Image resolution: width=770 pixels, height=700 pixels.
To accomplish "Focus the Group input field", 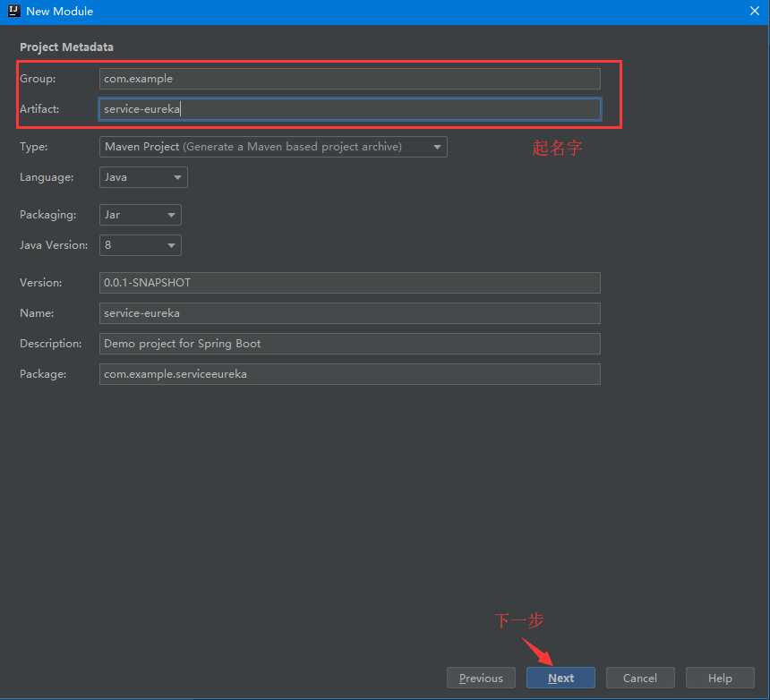I will [350, 79].
